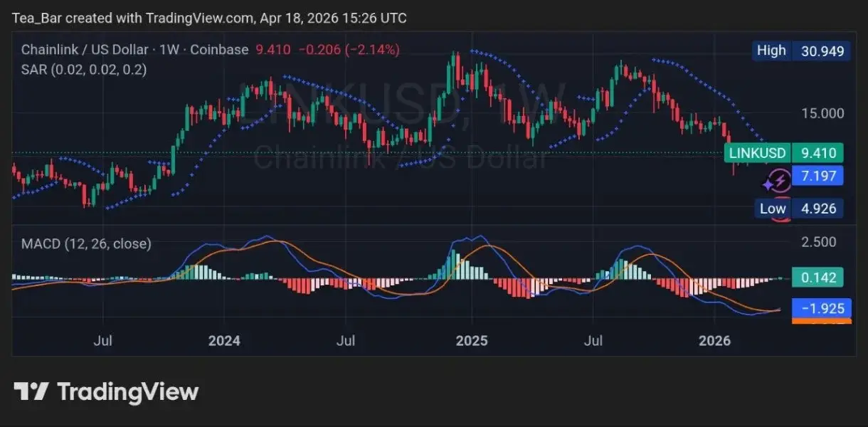The width and height of the screenshot is (868, 427).
Task: Select the blue 7.197 price badge
Action: click(x=819, y=176)
